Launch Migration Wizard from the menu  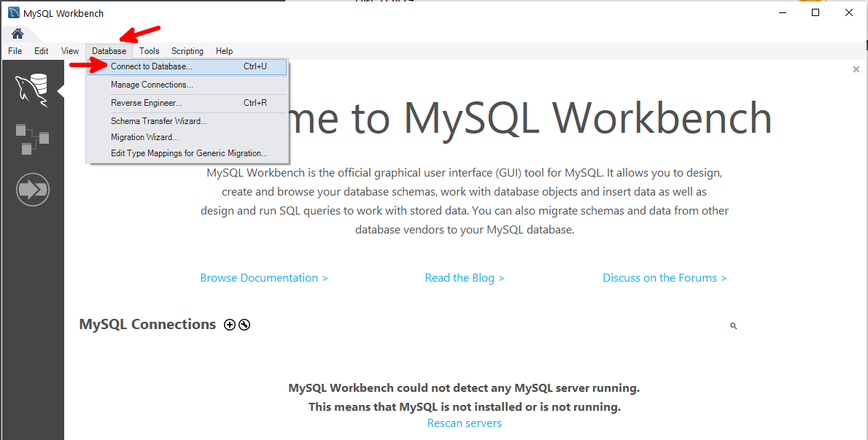(187, 136)
